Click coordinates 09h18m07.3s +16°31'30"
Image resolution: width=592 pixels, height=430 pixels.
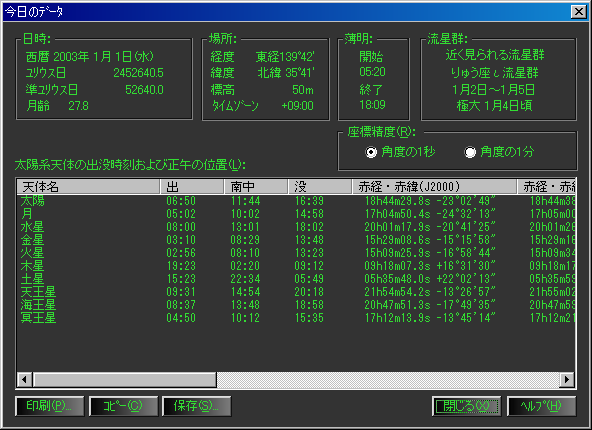click(x=430, y=266)
